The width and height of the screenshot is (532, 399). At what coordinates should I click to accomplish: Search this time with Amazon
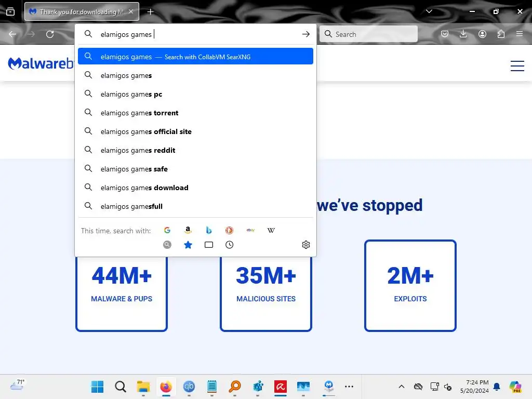[x=188, y=230]
